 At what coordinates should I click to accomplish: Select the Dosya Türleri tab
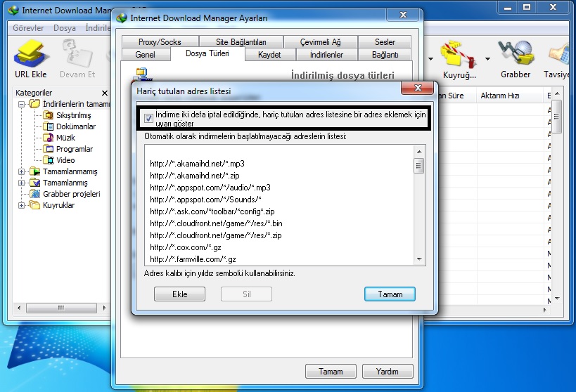(207, 53)
